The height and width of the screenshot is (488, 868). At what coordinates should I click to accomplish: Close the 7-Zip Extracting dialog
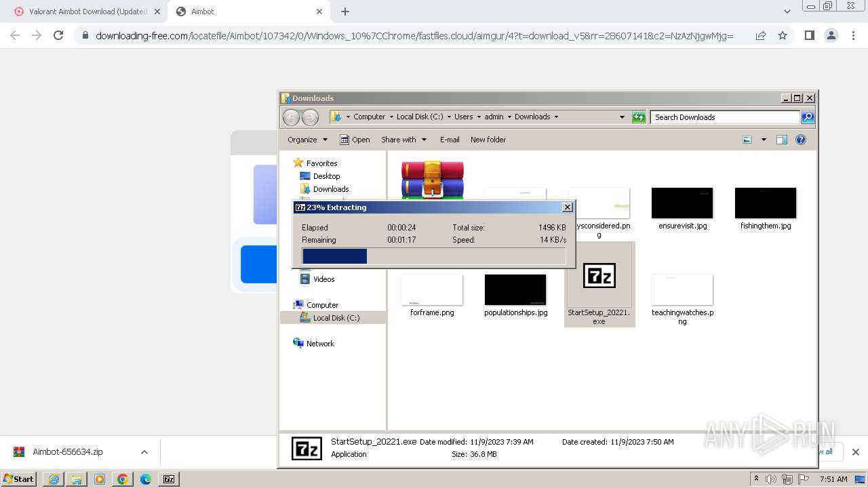pos(568,207)
